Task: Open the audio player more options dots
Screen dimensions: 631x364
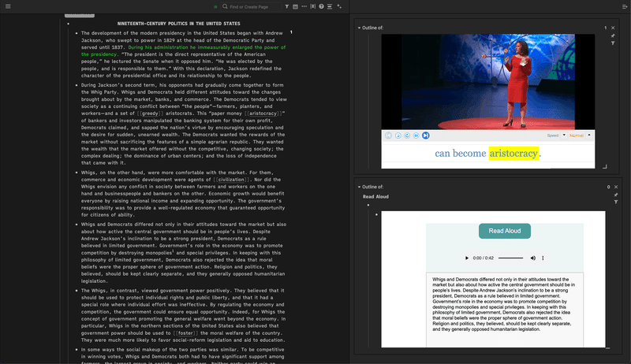Action: (x=543, y=258)
